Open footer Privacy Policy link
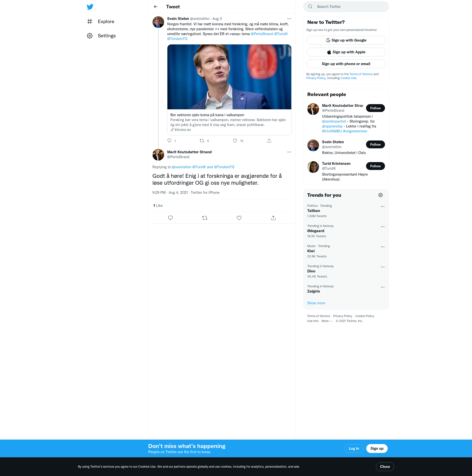The width and height of the screenshot is (472, 476). point(342,316)
